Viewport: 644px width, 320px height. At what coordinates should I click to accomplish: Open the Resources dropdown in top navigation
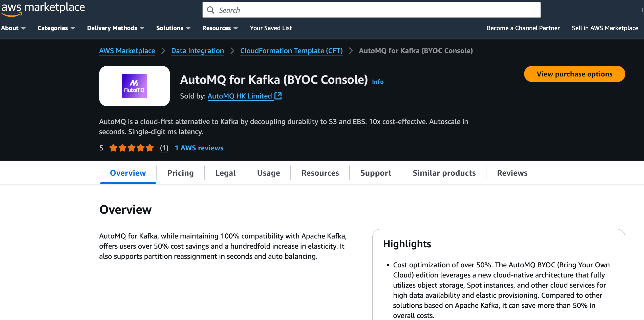click(220, 28)
